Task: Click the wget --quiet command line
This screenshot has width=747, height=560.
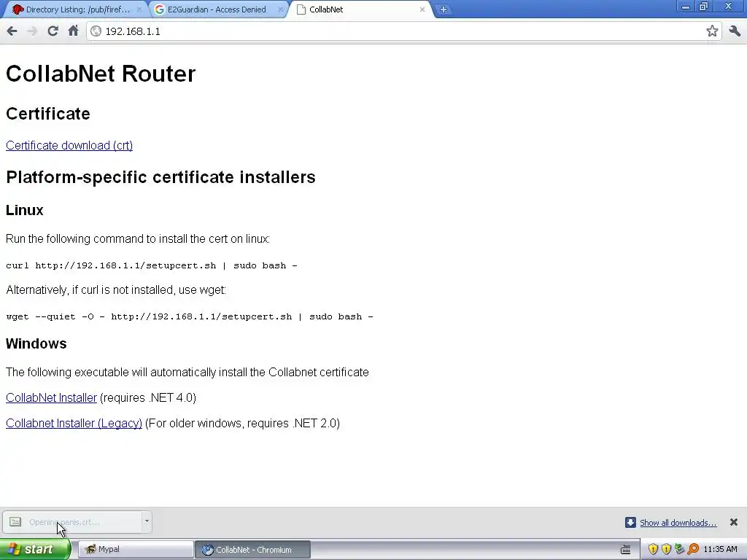Action: [x=190, y=316]
